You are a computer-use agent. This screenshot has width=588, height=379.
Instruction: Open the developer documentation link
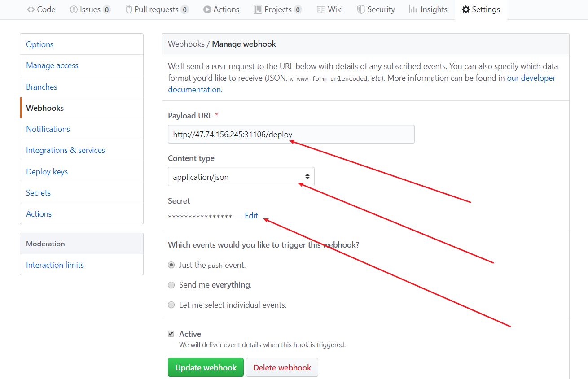tap(531, 78)
